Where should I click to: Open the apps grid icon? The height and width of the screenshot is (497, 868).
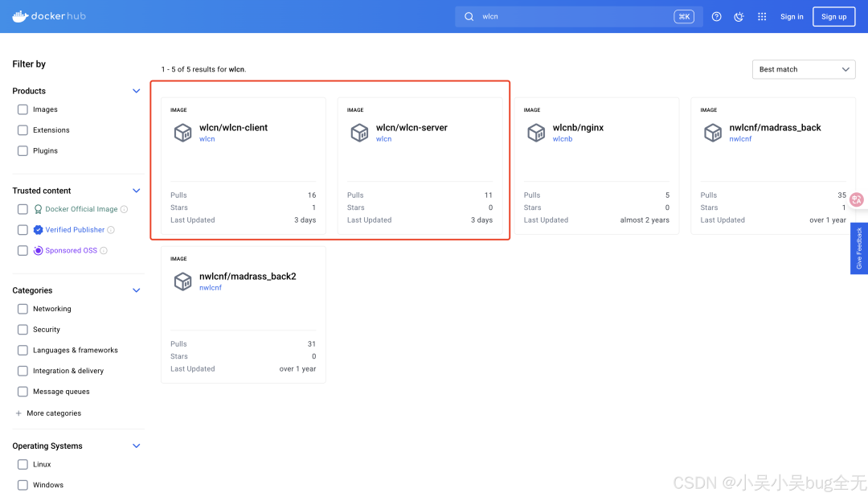pyautogui.click(x=762, y=17)
